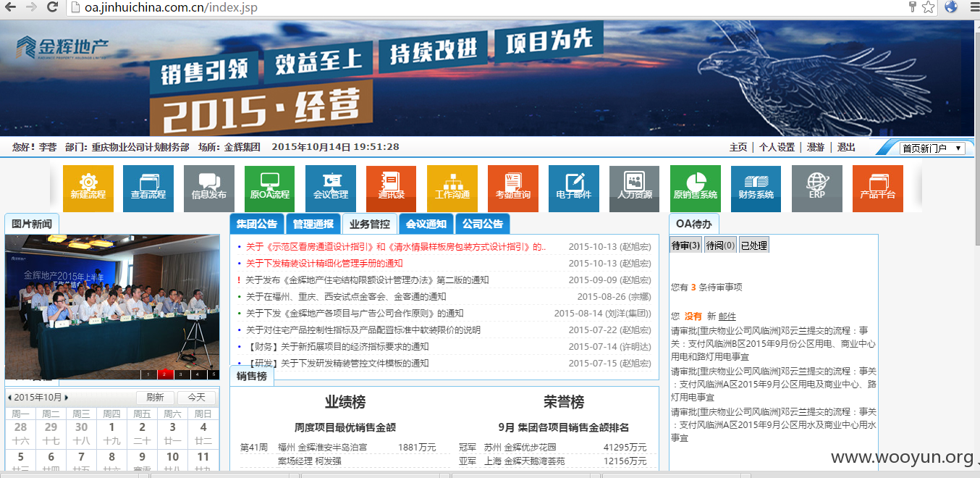Screen dimensions: 980x478
Task: Click the browser reload icon
Action: [x=52, y=7]
